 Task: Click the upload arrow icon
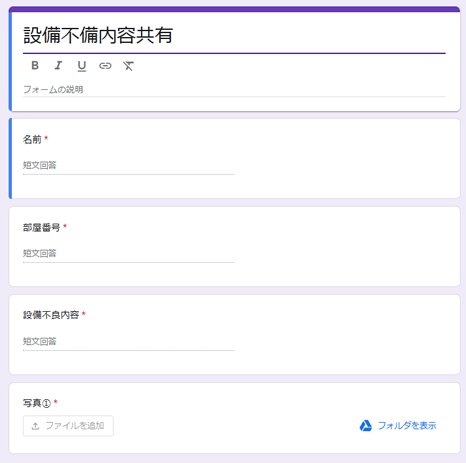click(x=35, y=426)
